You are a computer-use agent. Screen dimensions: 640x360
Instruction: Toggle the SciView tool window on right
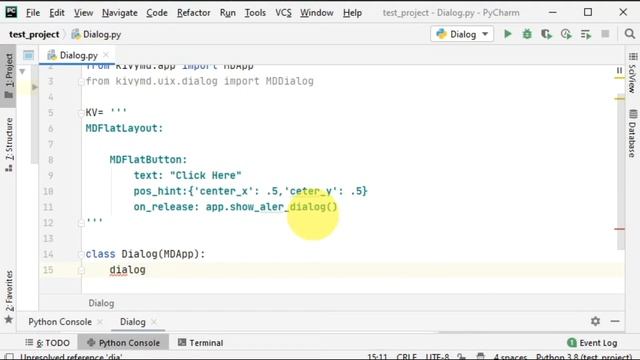pos(632,73)
